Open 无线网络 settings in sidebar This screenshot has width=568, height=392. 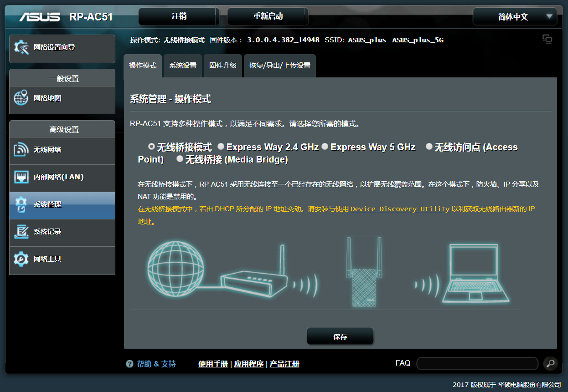(x=62, y=151)
